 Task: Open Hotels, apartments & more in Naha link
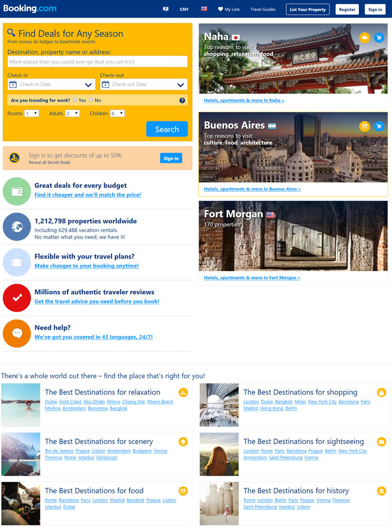point(244,100)
